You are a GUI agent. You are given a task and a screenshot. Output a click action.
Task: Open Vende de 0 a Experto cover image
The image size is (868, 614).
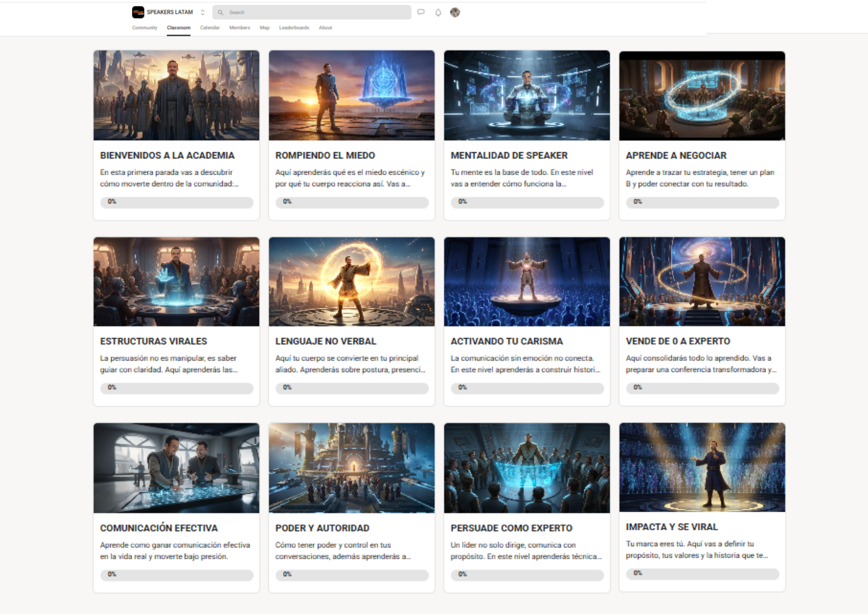(x=702, y=282)
